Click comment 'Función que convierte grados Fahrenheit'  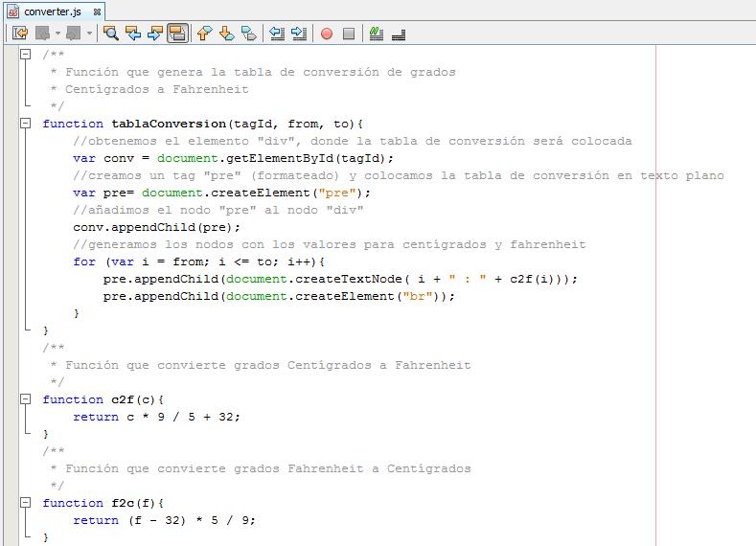coord(267,469)
